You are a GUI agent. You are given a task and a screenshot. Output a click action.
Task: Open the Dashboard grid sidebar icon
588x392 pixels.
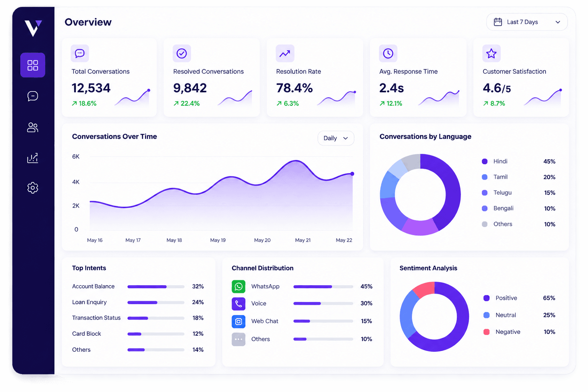[x=33, y=65]
